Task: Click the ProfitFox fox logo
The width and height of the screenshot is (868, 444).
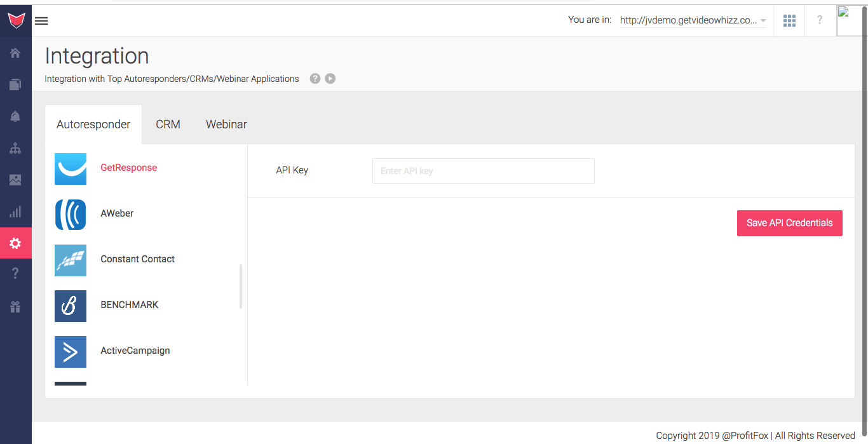Action: click(16, 20)
